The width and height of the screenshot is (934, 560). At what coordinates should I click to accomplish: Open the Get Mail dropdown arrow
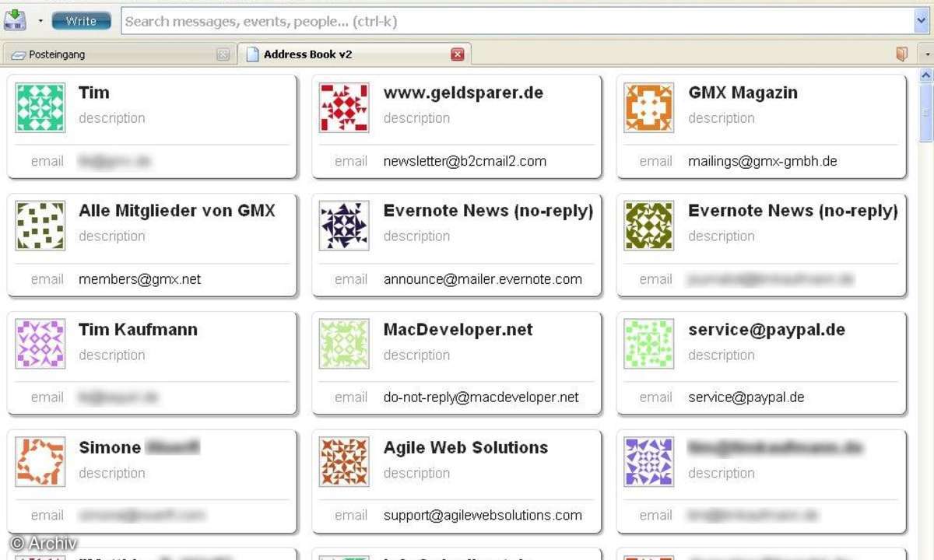40,21
